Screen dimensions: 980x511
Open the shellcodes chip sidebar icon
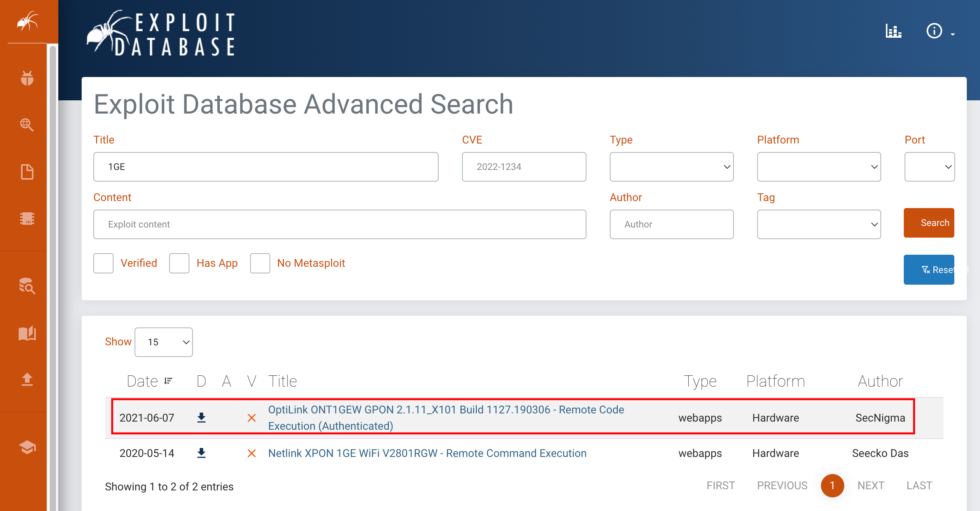click(27, 219)
